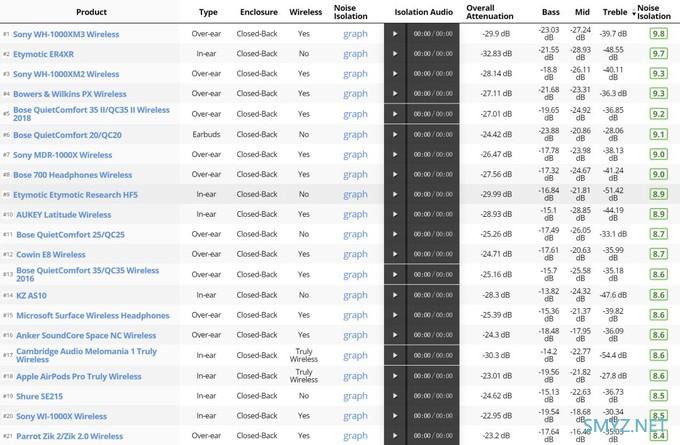Seek audio timeline for Etymotic Research HF5
The height and width of the screenshot is (445, 680).
[433, 194]
